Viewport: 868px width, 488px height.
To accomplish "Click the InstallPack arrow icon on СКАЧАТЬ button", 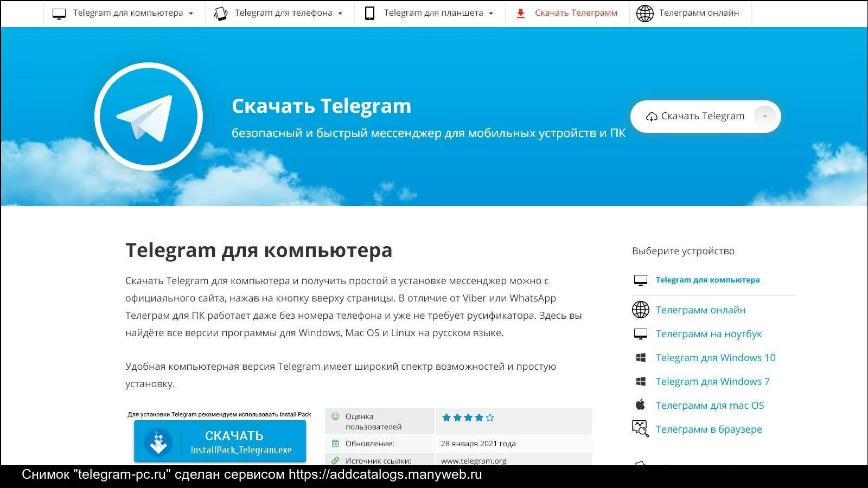I will [158, 442].
